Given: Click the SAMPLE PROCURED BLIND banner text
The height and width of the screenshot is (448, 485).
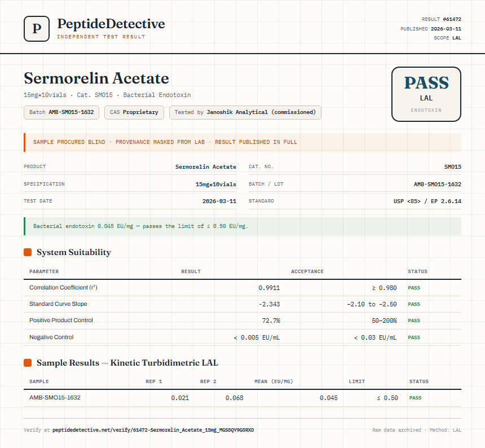Looking at the screenshot, I should pyautogui.click(x=165, y=142).
